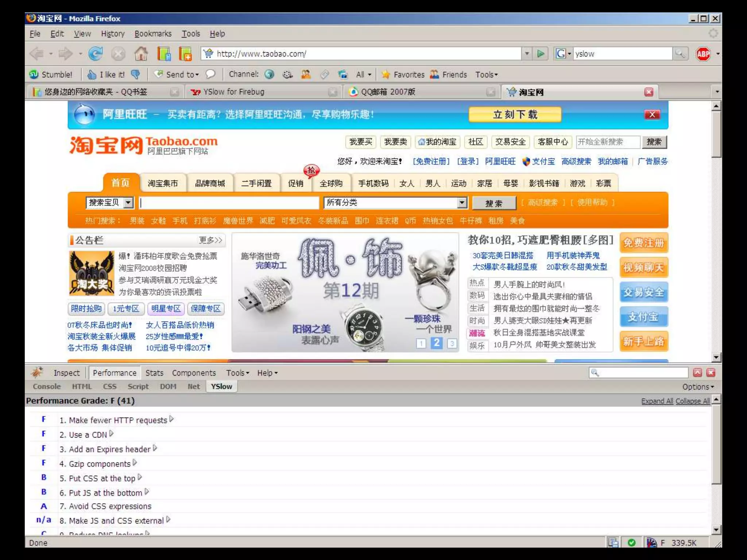Open the Adblock Plus ABP icon
747x560 pixels.
(703, 54)
